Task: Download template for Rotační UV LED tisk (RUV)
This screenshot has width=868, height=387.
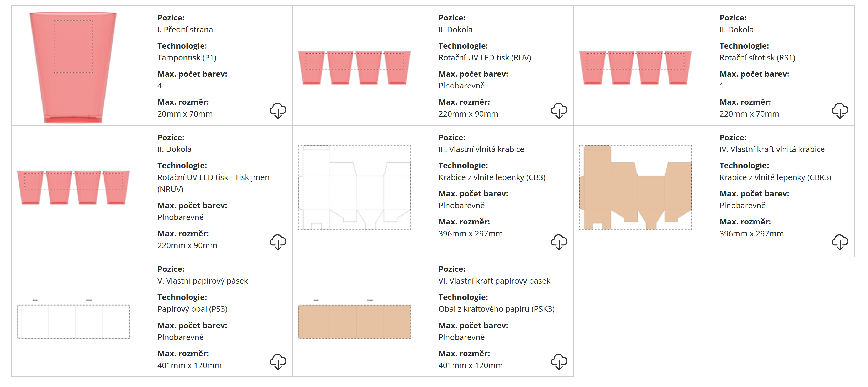Action: 559,111
